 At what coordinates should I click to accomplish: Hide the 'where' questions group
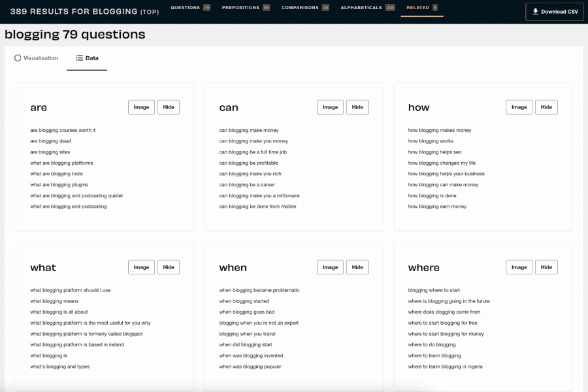tap(546, 267)
